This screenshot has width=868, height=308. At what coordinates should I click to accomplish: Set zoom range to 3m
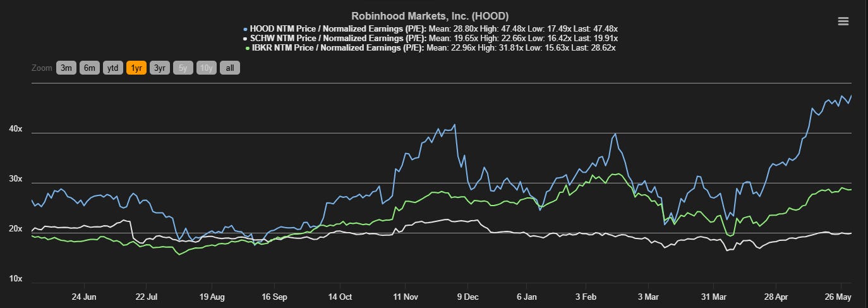pos(66,68)
